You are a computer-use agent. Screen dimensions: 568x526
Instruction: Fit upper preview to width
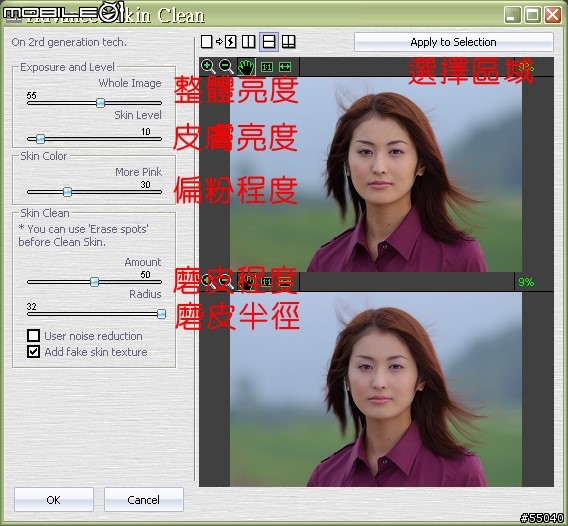[285, 67]
